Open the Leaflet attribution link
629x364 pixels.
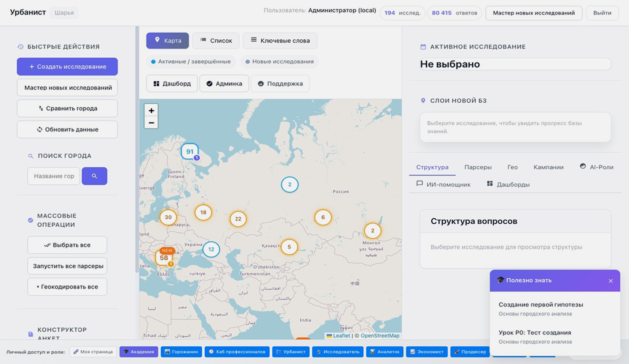coord(341,336)
